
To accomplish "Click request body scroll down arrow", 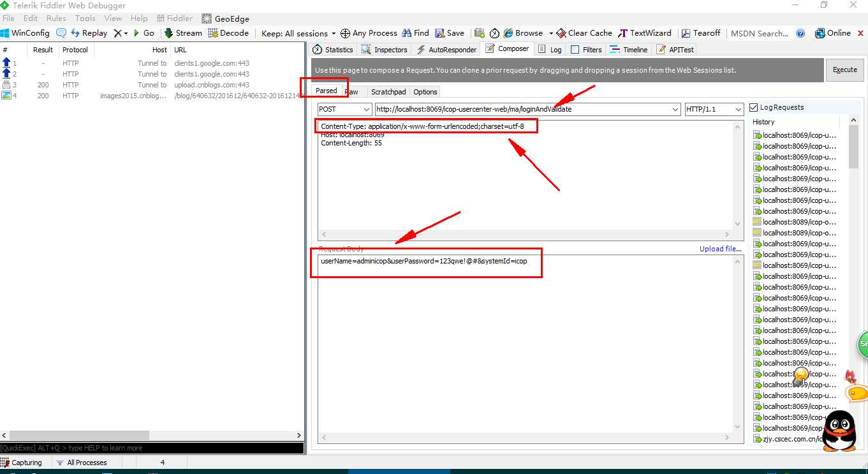I will [737, 427].
